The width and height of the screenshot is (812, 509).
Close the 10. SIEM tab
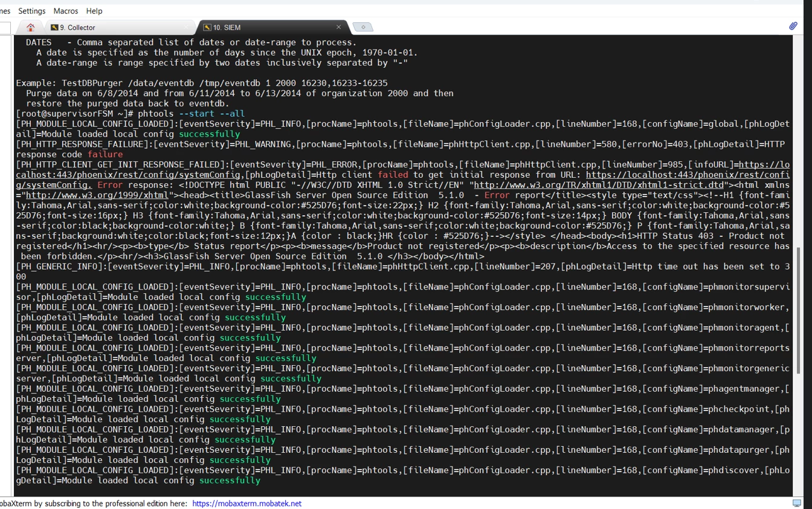click(338, 27)
